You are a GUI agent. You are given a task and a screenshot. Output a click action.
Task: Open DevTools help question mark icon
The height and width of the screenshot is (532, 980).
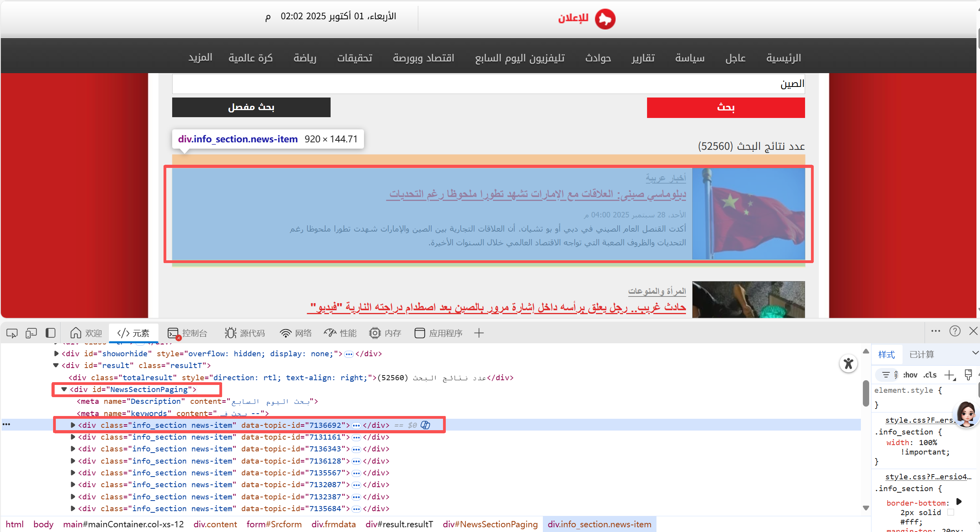click(x=955, y=331)
